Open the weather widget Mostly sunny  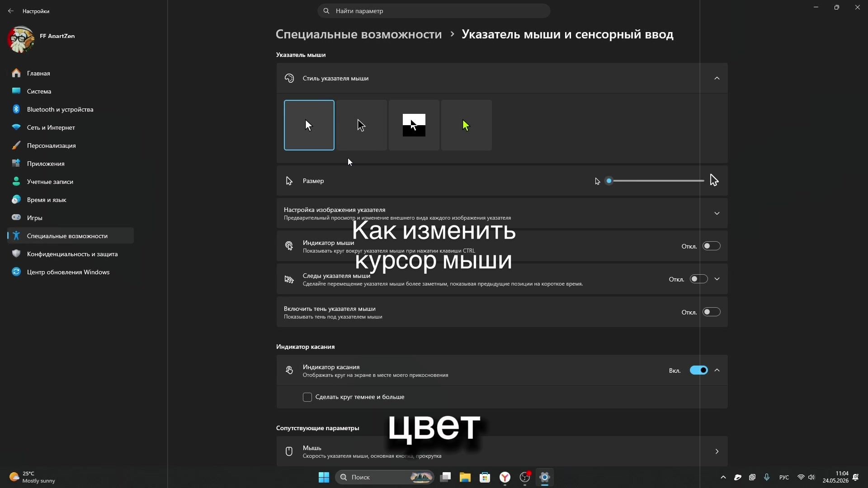pos(33,477)
